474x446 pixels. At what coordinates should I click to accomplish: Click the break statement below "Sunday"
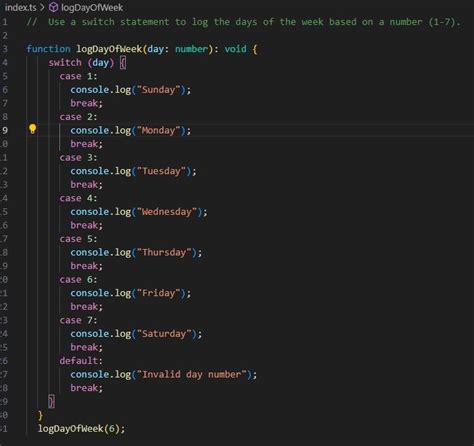pyautogui.click(x=87, y=103)
